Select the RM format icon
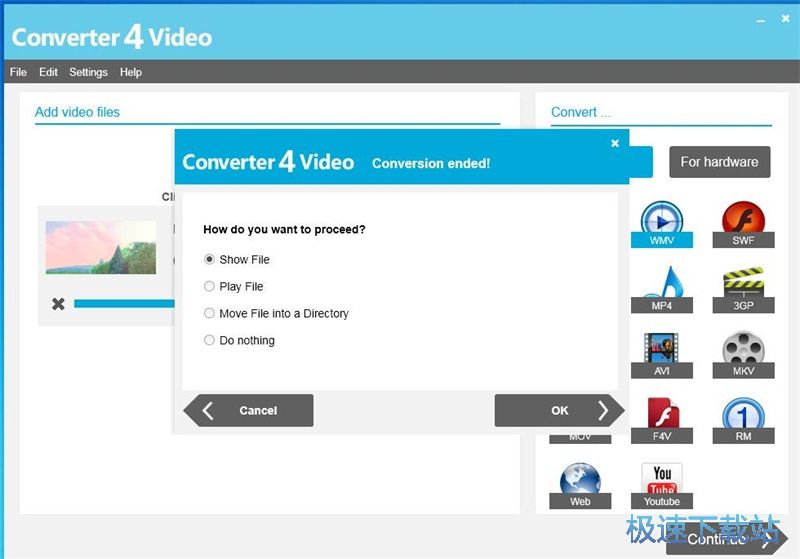The image size is (800, 559). 743,420
